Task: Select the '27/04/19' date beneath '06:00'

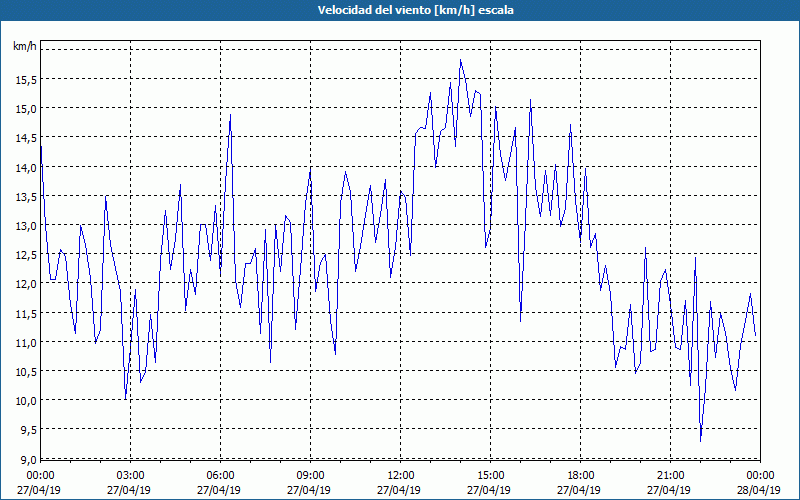Action: point(219,490)
